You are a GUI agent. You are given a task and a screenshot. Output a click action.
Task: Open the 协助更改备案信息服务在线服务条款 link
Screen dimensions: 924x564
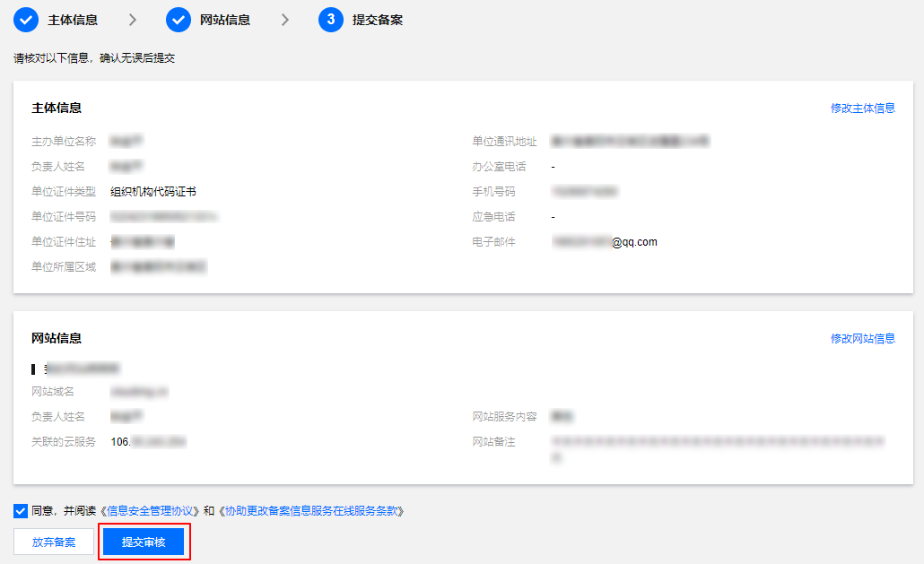click(x=312, y=511)
